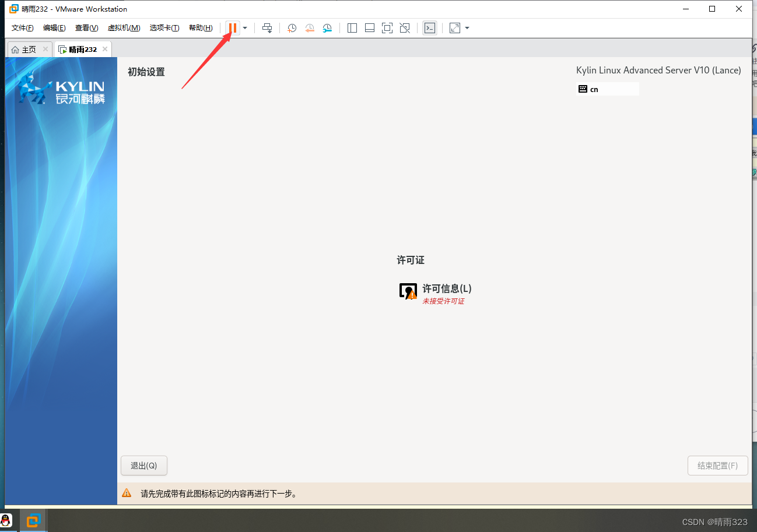Click the license warning key icon

click(x=408, y=291)
